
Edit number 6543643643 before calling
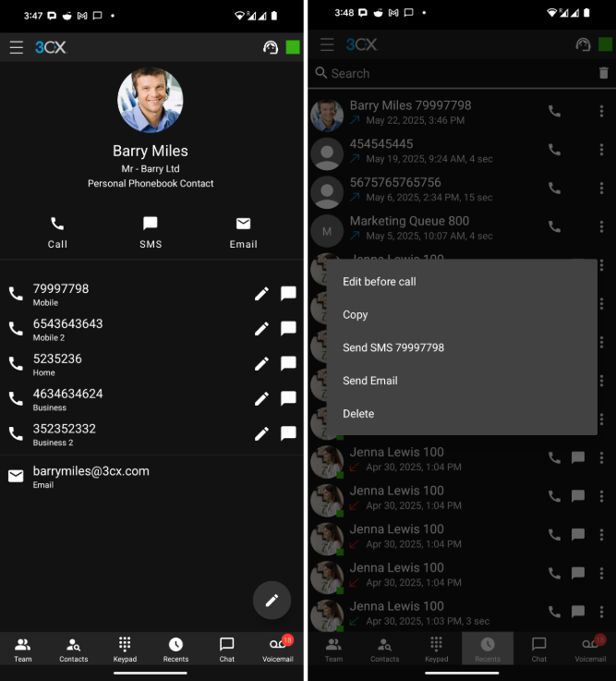click(x=261, y=329)
